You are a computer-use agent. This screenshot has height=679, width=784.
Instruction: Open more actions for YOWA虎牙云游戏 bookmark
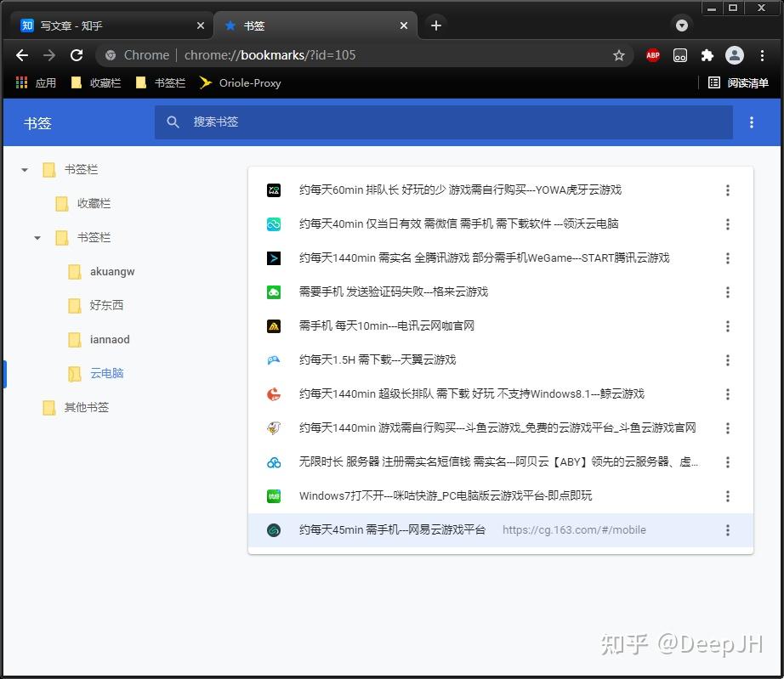point(728,190)
